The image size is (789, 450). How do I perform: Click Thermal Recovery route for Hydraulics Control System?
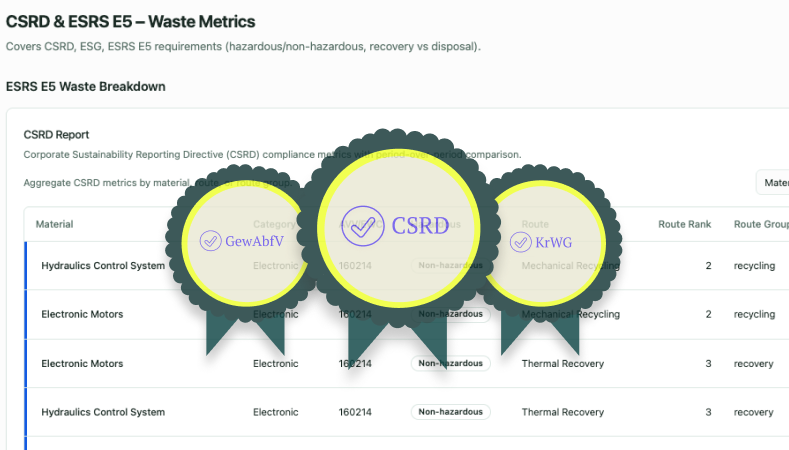[x=563, y=412]
